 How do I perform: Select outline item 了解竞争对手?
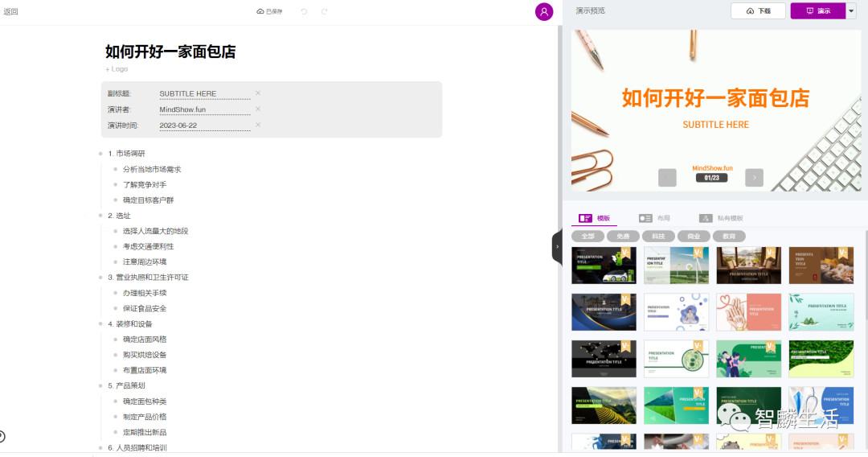click(x=145, y=184)
